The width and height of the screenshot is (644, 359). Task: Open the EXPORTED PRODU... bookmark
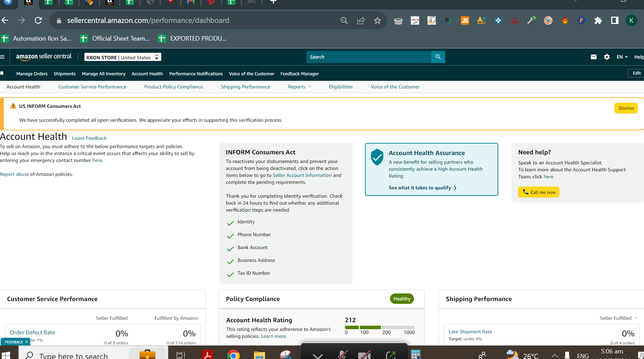[192, 39]
